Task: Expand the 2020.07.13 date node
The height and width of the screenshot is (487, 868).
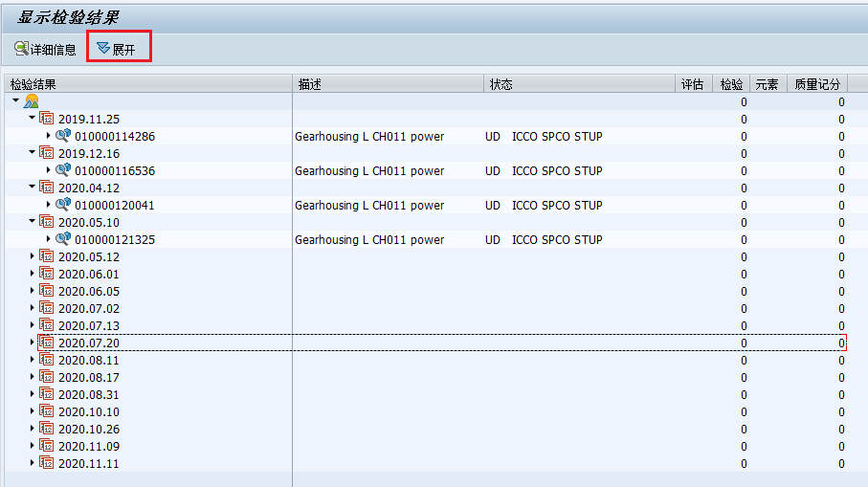Action: pyautogui.click(x=33, y=325)
